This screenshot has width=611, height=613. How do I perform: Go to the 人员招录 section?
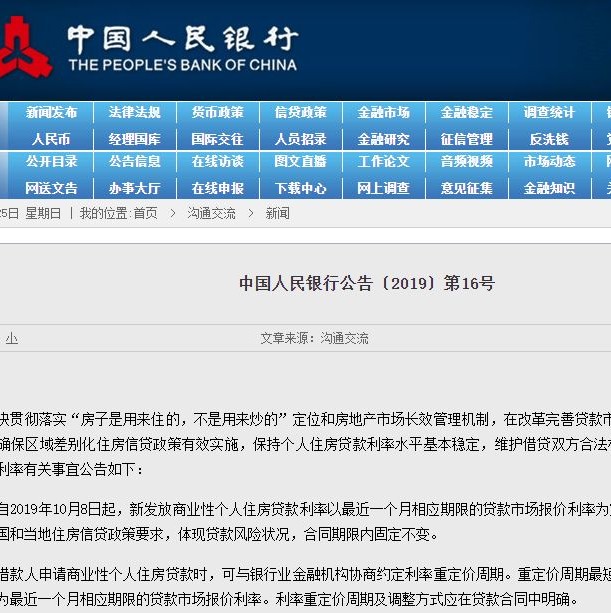(x=301, y=139)
